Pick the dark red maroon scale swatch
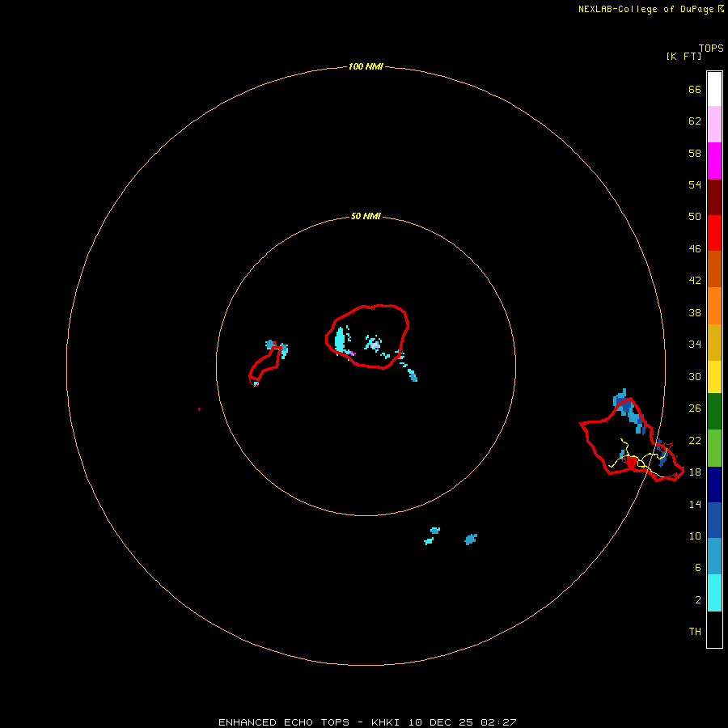 (x=714, y=197)
